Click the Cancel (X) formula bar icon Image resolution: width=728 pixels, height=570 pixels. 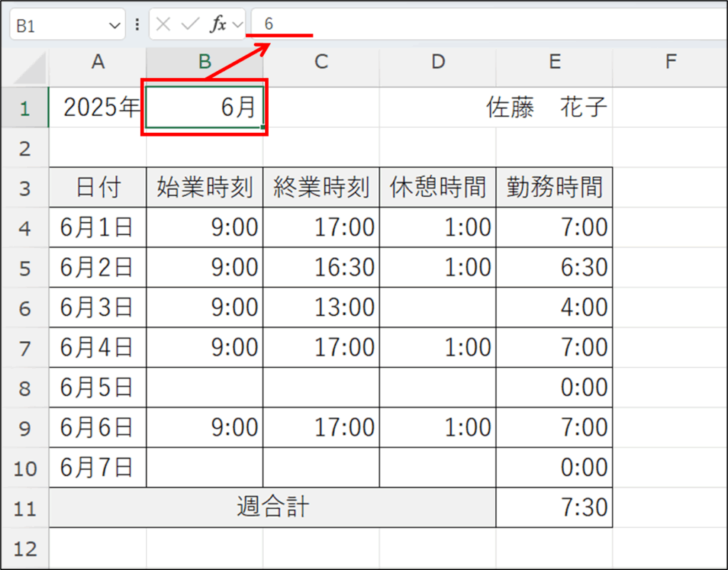tap(164, 25)
